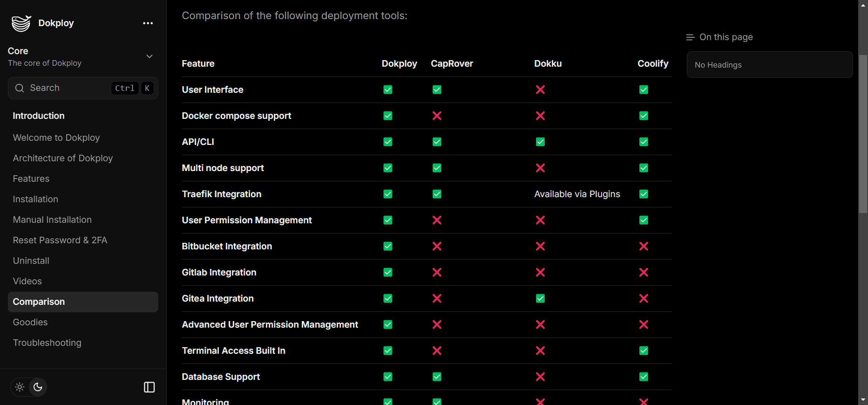The width and height of the screenshot is (868, 405).
Task: Click Coolify checkmark in Docker compose support row
Action: pyautogui.click(x=644, y=116)
